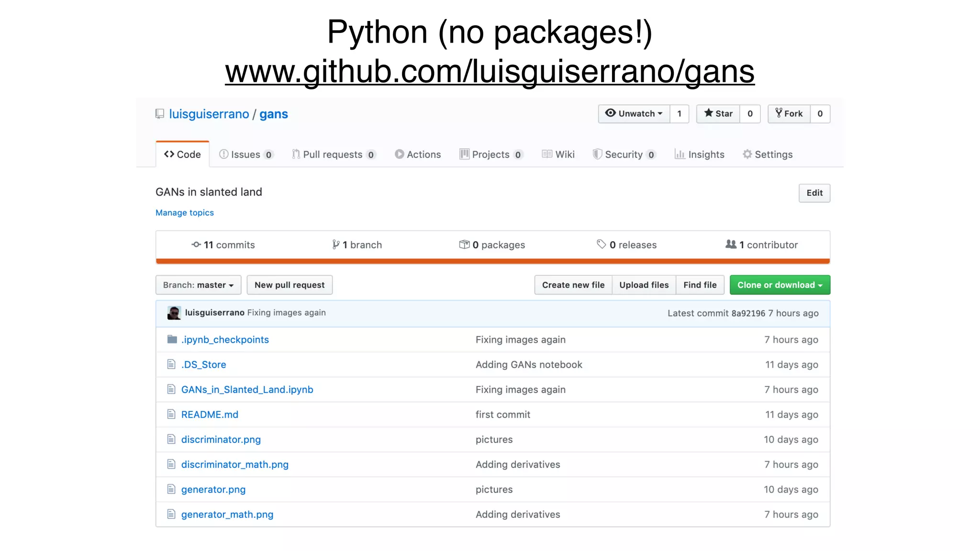The image size is (980, 551).
Task: Click the star icon in Star button
Action: click(x=709, y=113)
